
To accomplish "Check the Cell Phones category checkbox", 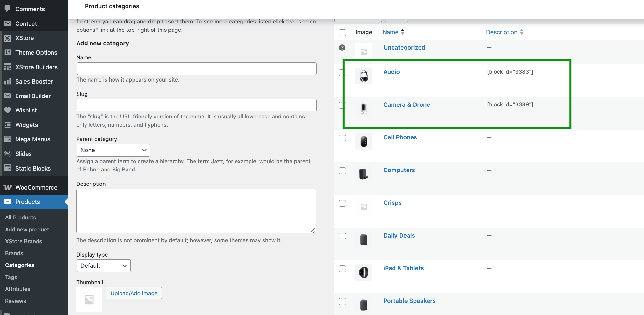I will click(342, 138).
